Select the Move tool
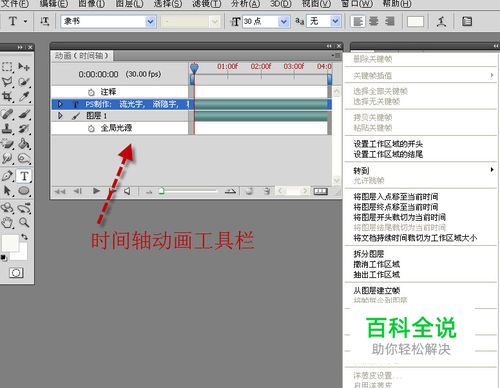 pyautogui.click(x=24, y=67)
